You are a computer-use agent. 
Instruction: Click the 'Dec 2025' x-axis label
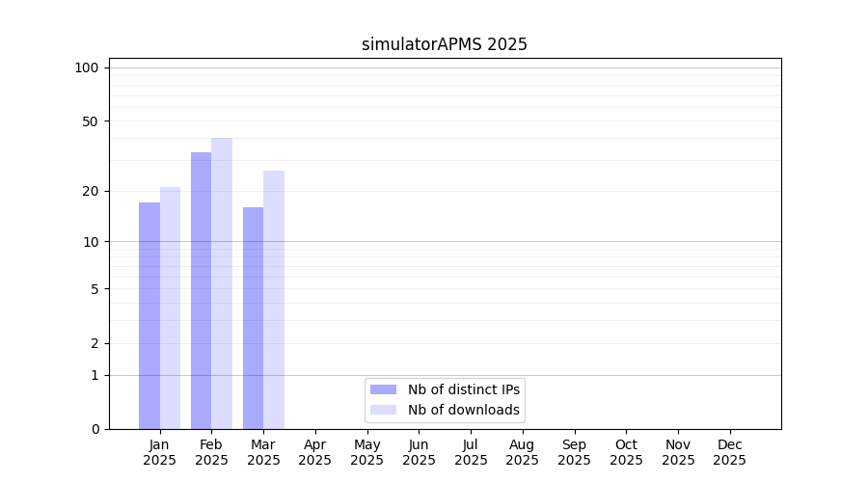point(729,452)
